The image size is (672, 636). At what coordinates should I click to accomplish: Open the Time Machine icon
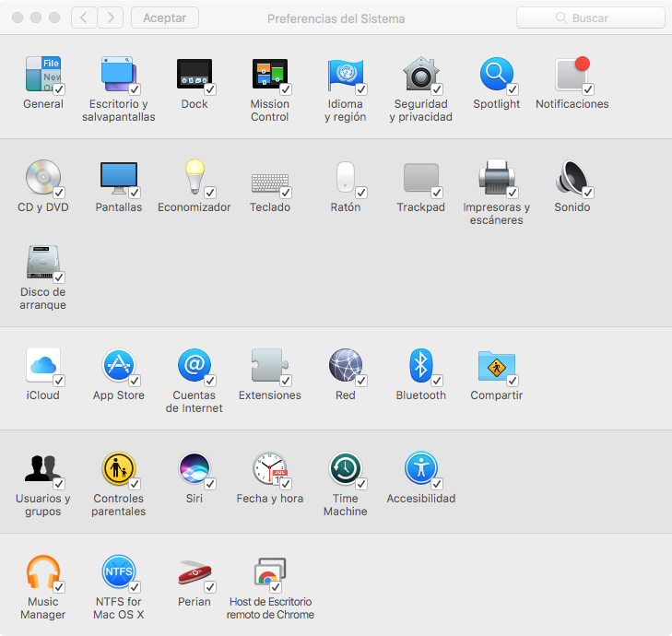(346, 468)
